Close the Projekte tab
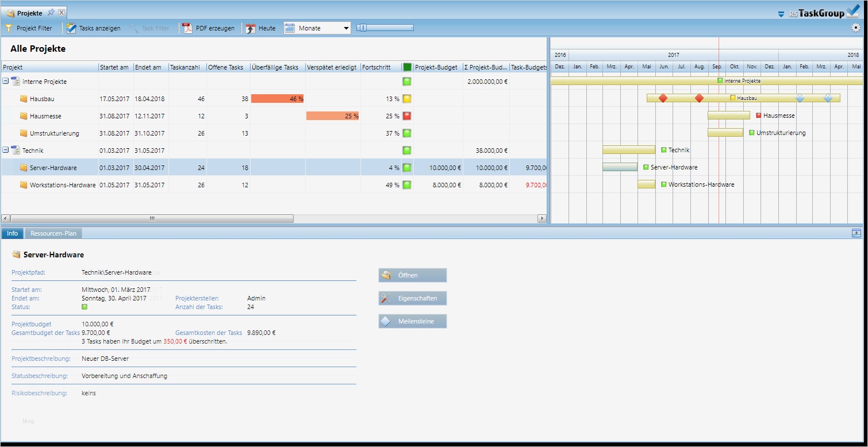Viewport: 868px width, 447px height. pos(62,13)
